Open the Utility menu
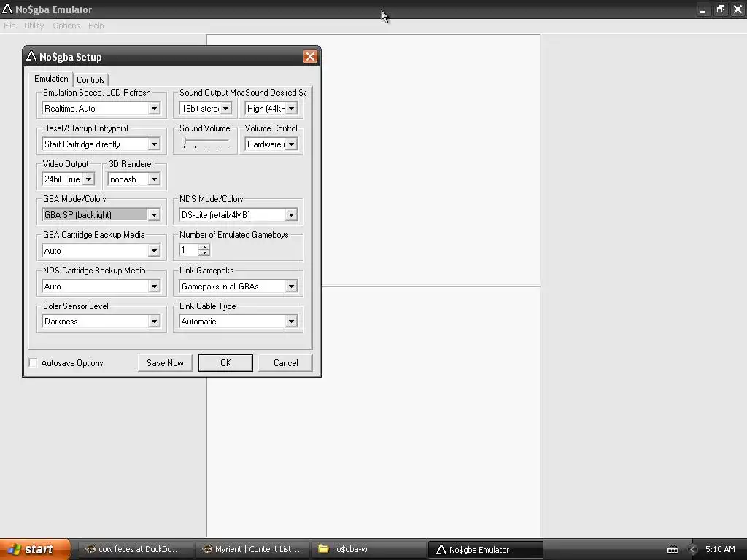747x560 pixels. tap(34, 26)
